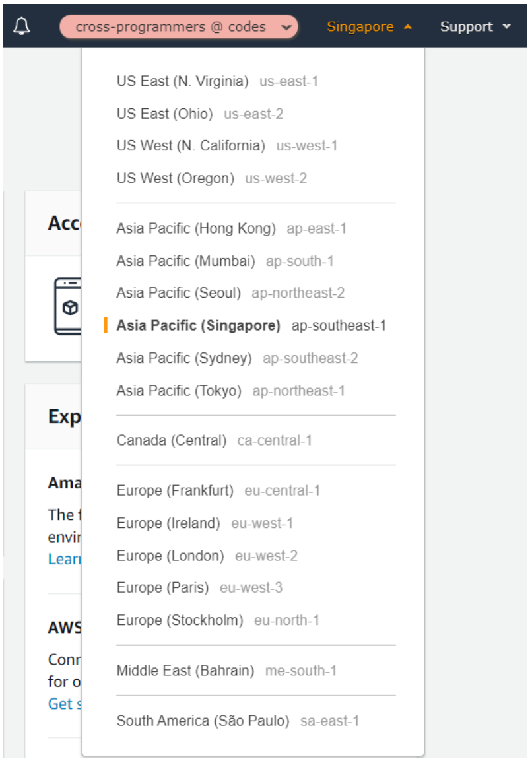Open the cross-programmers account dropdown
532x763 pixels.
[179, 27]
